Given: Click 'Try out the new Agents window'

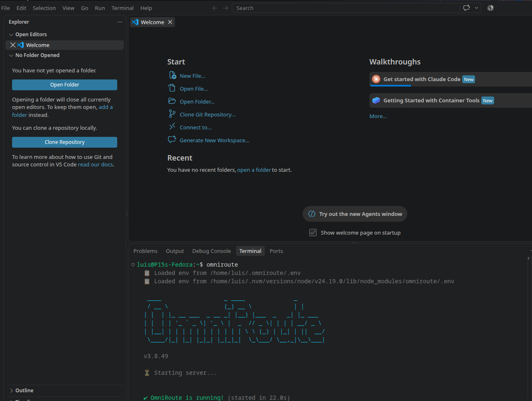Looking at the screenshot, I should 355,214.
